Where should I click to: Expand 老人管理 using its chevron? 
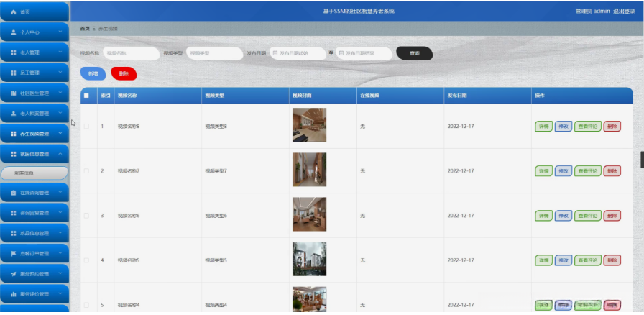coord(60,52)
